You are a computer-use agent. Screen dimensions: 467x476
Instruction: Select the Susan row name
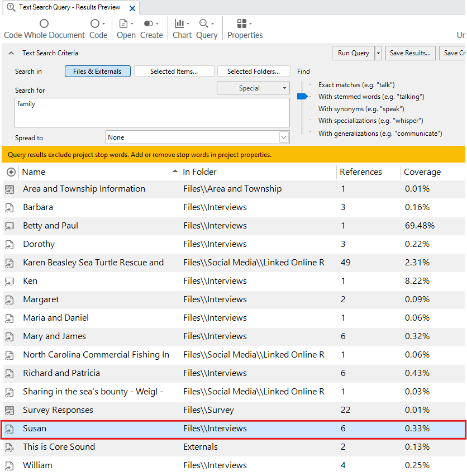coord(35,429)
